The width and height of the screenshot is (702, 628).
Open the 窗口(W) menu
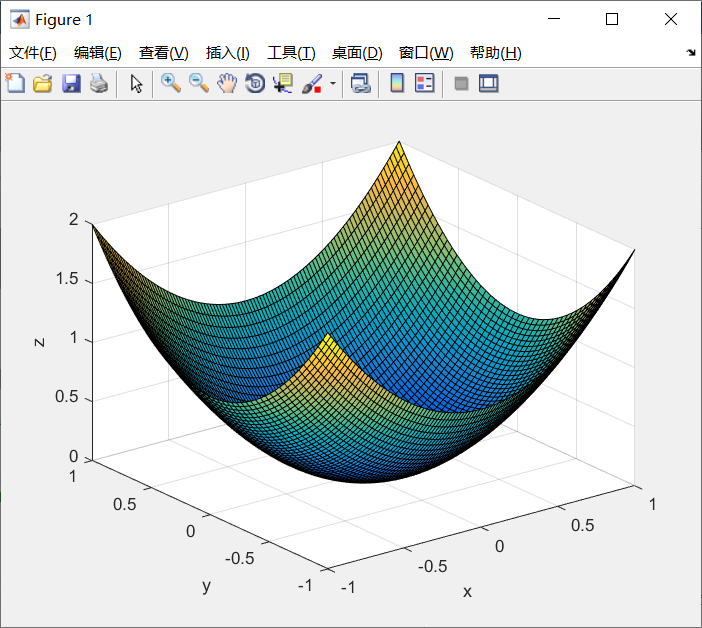(x=426, y=53)
